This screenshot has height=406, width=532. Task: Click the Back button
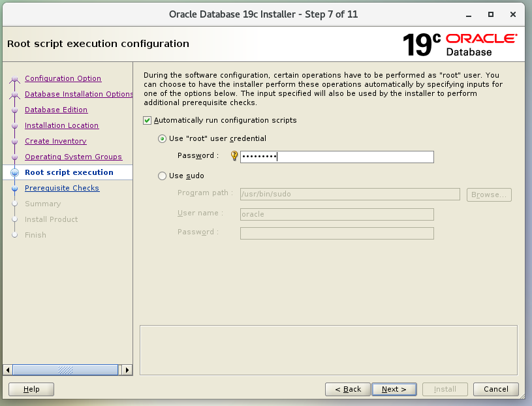tap(348, 389)
